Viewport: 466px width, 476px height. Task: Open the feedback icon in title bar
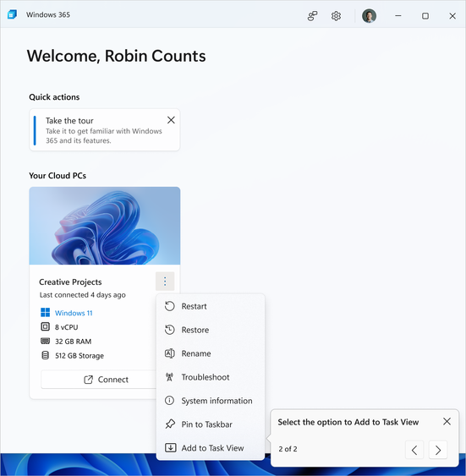[x=312, y=16]
